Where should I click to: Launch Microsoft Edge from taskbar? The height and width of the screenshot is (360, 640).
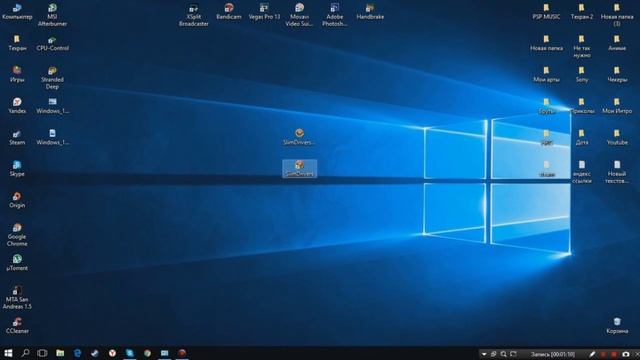78,353
